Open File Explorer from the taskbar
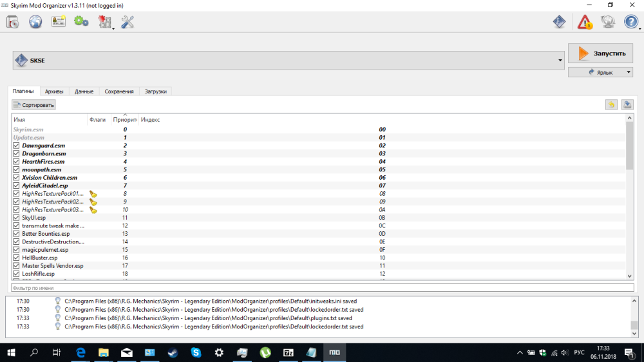Image resolution: width=644 pixels, height=362 pixels. click(104, 352)
